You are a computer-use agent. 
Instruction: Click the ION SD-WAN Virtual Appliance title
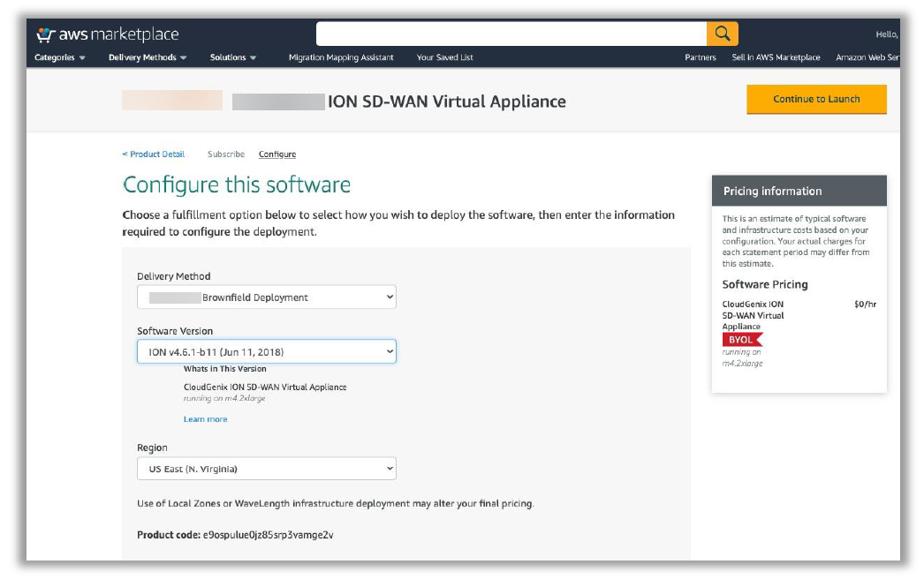click(446, 102)
